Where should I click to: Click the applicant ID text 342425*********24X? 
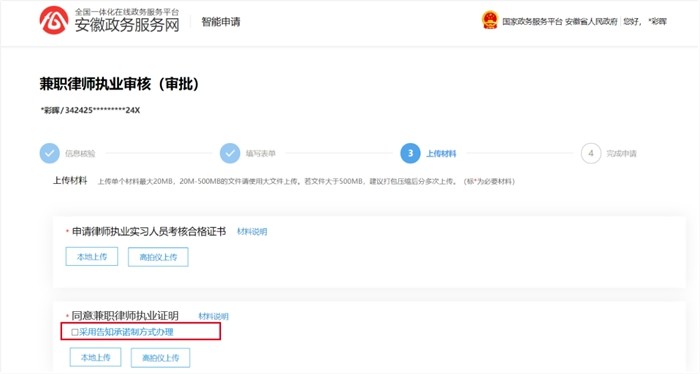(102, 110)
